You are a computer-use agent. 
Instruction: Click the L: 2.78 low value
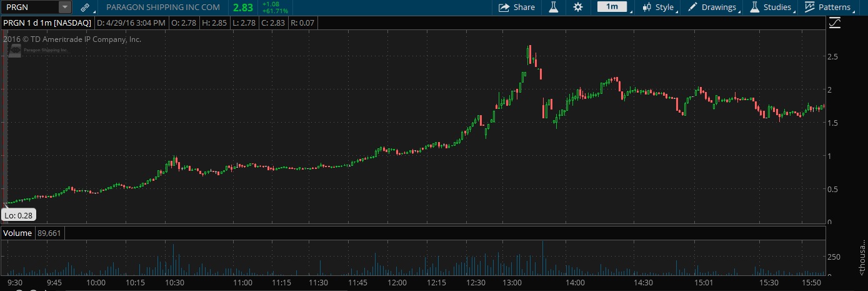point(244,23)
